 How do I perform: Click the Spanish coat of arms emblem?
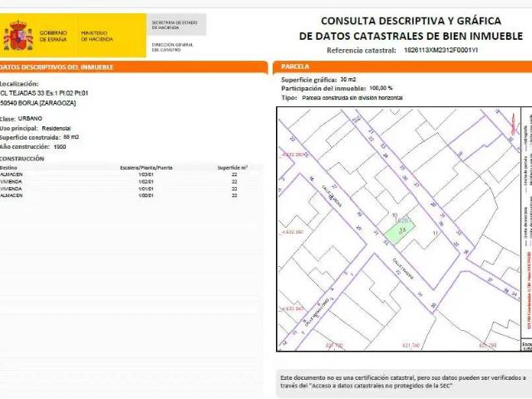pyautogui.click(x=18, y=36)
